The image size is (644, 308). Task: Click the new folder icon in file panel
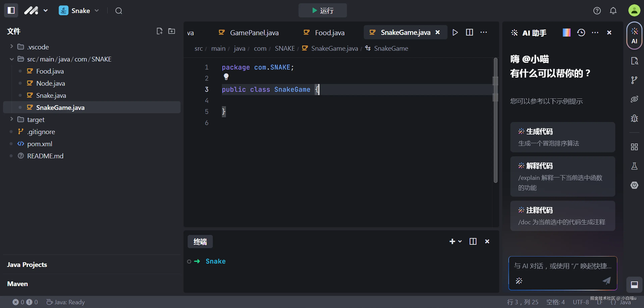[172, 31]
